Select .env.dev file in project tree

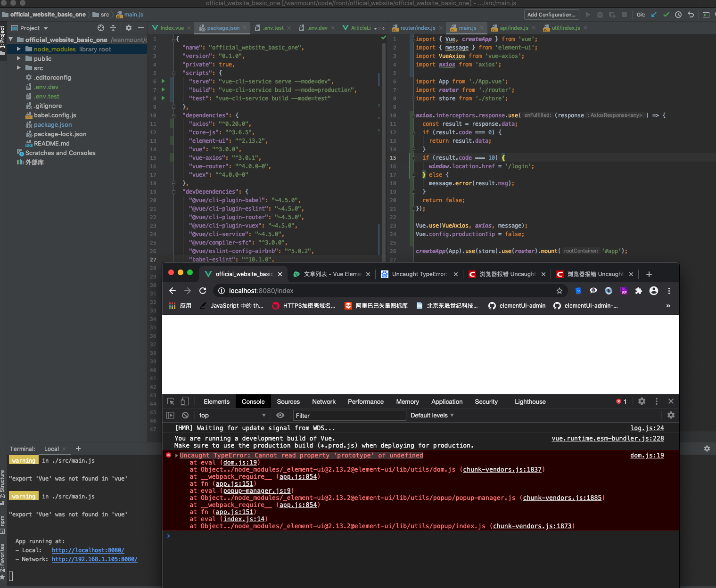[46, 87]
